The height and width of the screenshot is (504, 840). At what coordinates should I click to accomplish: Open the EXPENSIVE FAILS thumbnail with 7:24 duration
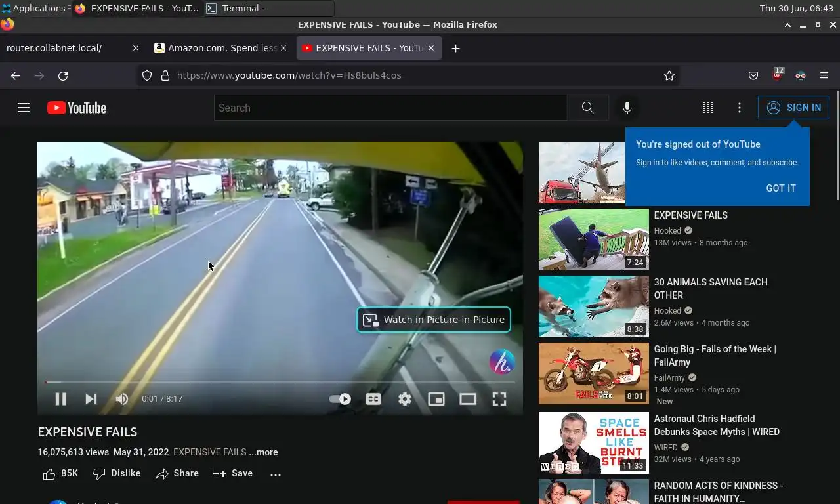[594, 240]
